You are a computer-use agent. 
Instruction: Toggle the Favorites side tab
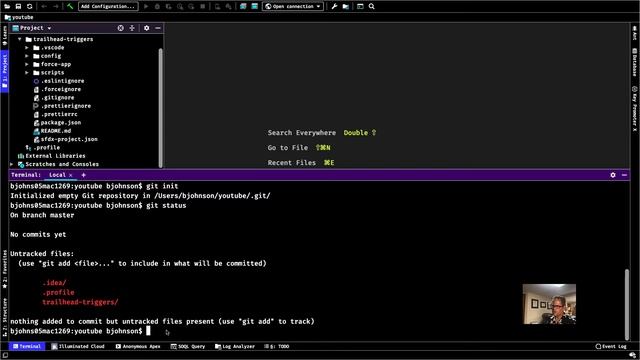(x=4, y=269)
